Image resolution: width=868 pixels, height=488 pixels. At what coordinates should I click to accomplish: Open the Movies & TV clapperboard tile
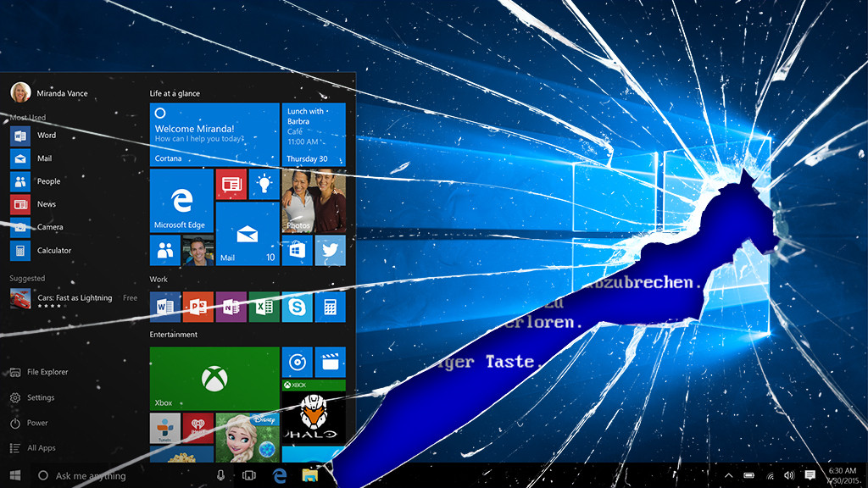point(331,363)
